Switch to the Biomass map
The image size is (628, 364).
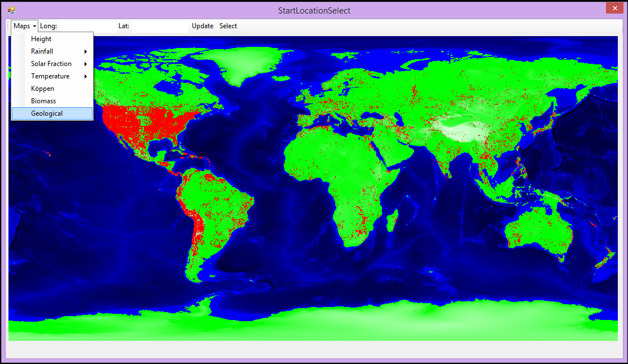coord(43,101)
